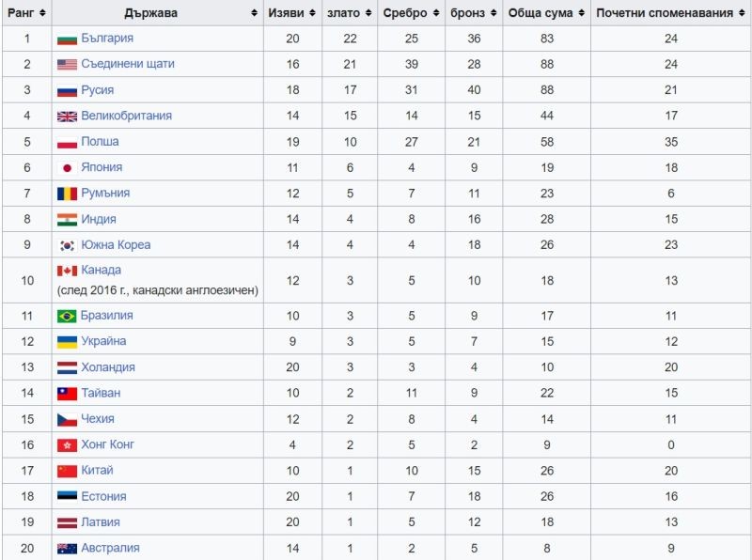752x560 pixels.
Task: Click the Bulgaria flag icon
Action: click(x=67, y=39)
